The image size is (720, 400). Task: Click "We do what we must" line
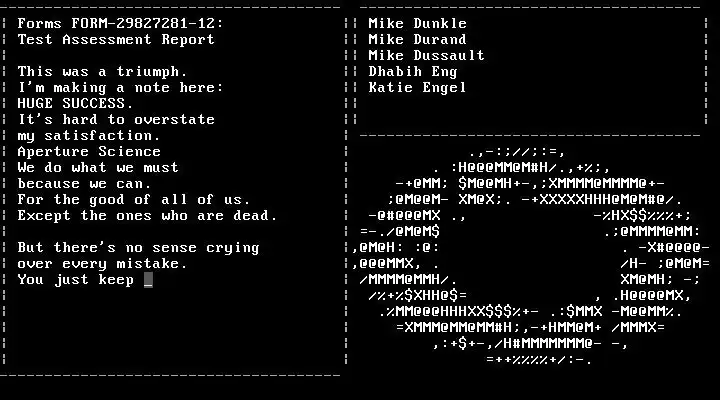[98, 168]
